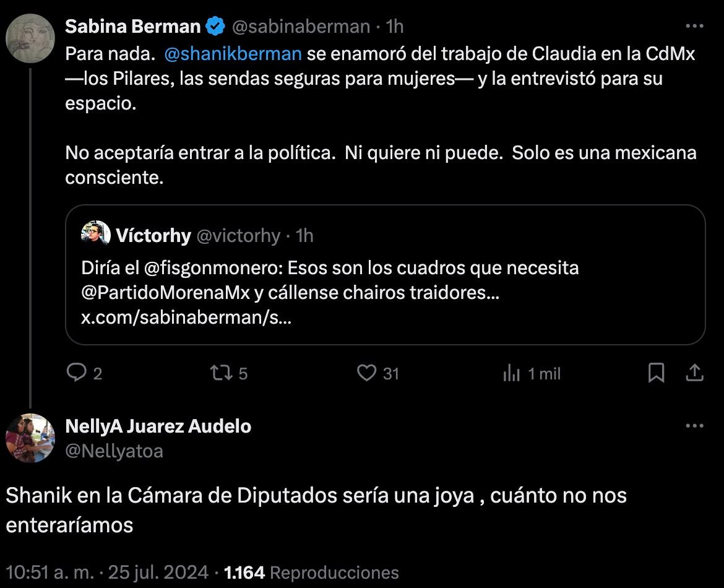Click Sabina Berman's verified badge
The width and height of the screenshot is (724, 588).
pyautogui.click(x=215, y=27)
